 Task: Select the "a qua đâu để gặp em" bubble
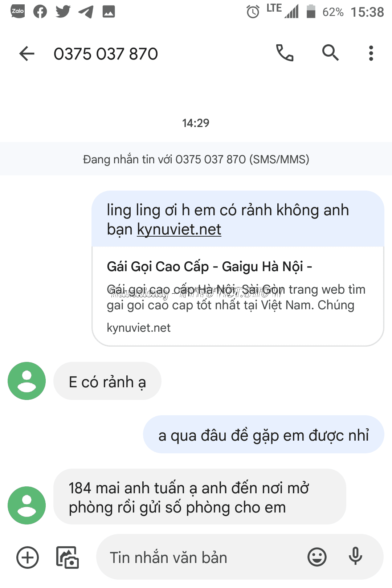pyautogui.click(x=264, y=435)
